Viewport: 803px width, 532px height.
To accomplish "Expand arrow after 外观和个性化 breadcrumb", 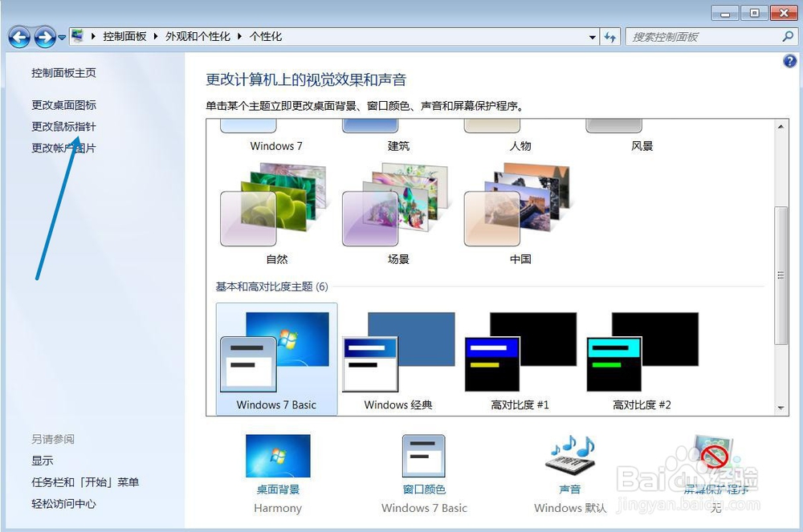I will click(x=239, y=36).
